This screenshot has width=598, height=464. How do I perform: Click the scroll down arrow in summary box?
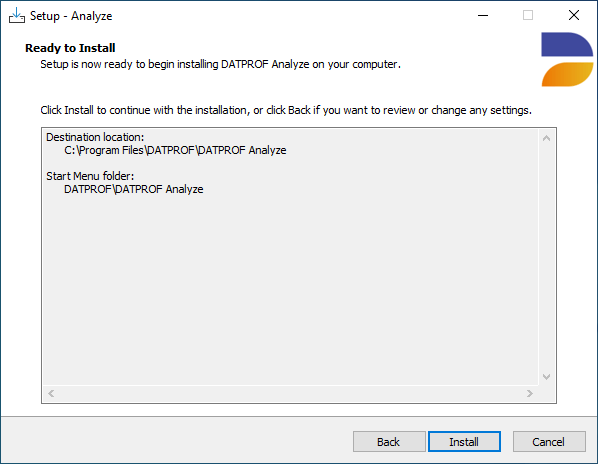point(546,377)
